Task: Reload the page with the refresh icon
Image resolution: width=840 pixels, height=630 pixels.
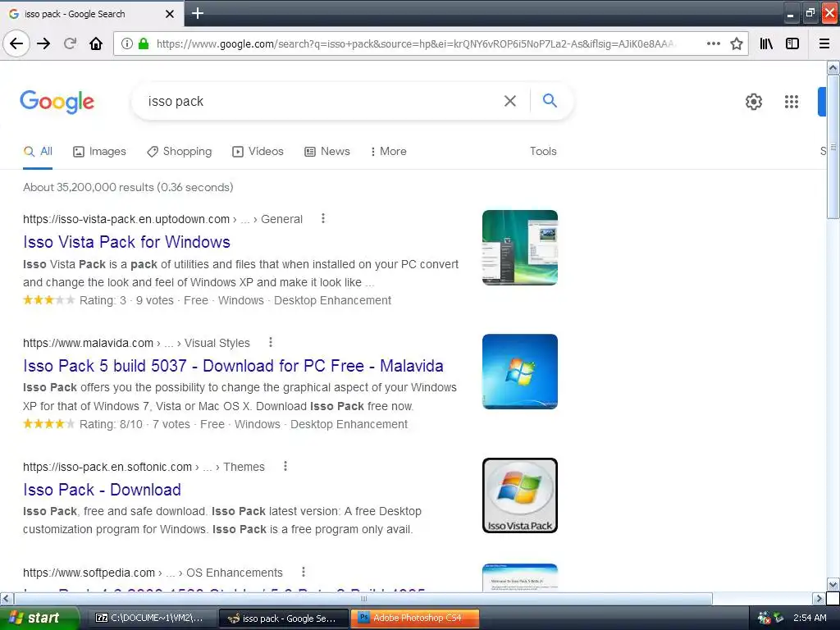Action: 70,43
